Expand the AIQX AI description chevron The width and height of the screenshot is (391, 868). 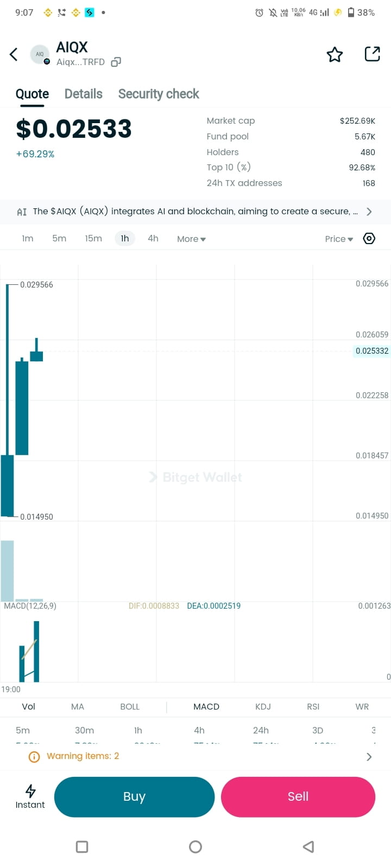click(x=369, y=212)
